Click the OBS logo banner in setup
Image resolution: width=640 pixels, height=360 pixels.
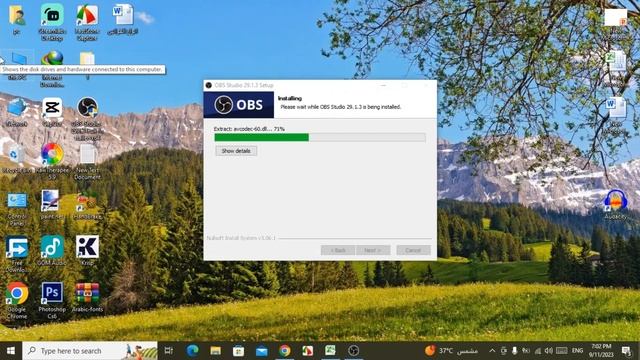[x=239, y=104]
